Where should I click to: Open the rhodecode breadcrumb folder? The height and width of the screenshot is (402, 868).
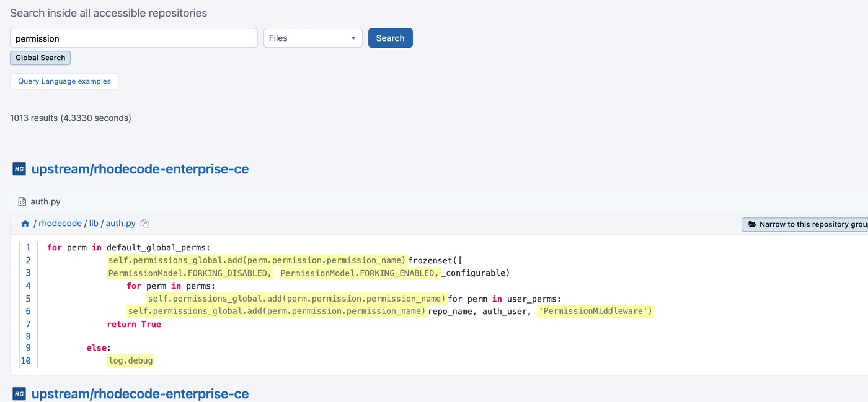(60, 224)
